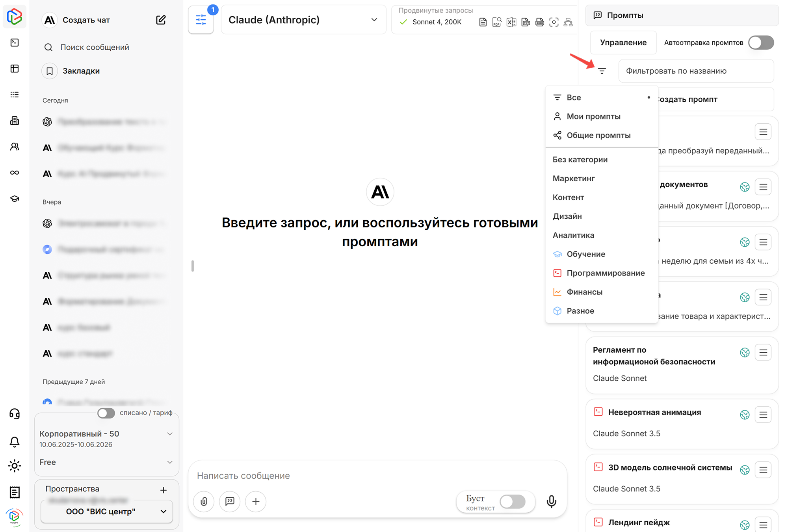Toggle списано / тариф switch
The image size is (786, 532).
pos(106,413)
